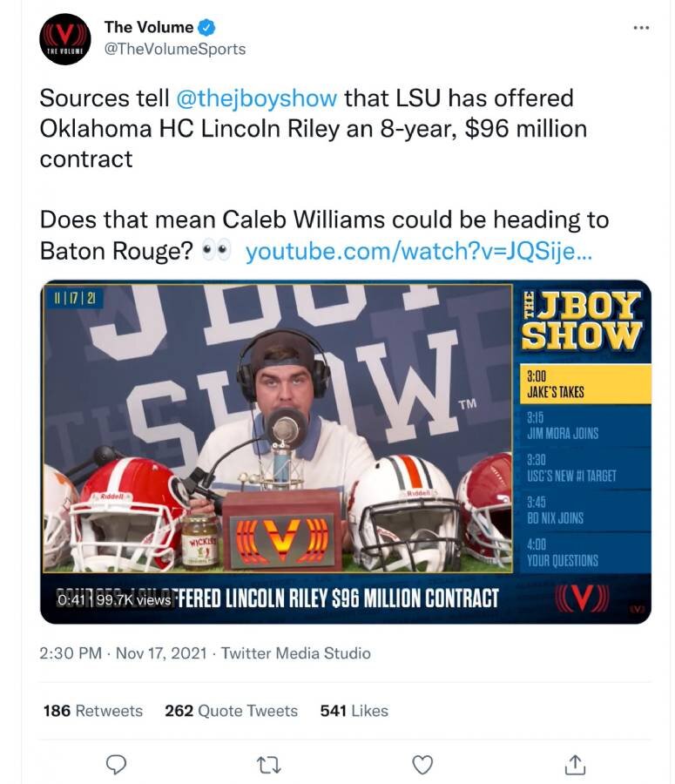The image size is (675, 784).
Task: View the 541 Likes list
Action: point(354,711)
